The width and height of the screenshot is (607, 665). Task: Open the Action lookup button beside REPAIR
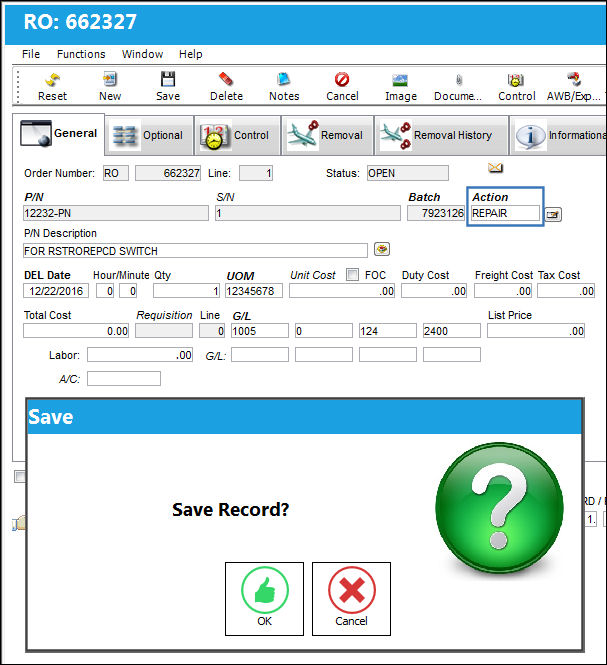point(553,214)
